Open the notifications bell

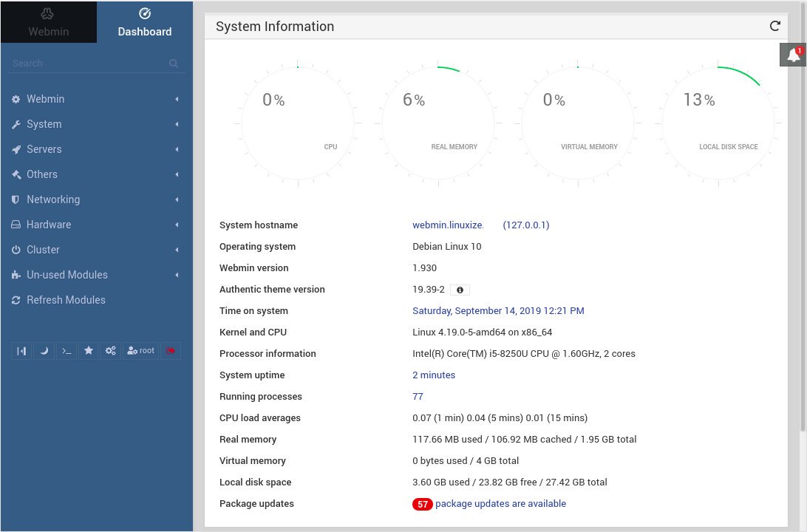click(x=791, y=54)
